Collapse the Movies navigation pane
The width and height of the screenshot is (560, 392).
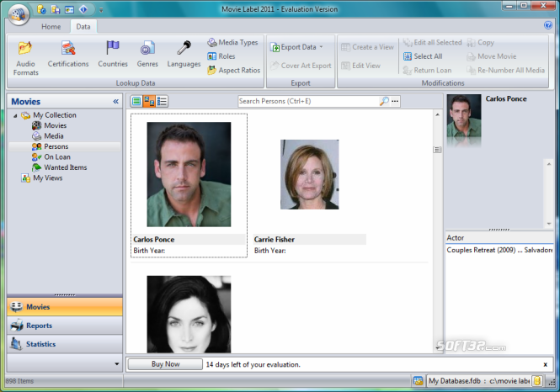click(115, 102)
